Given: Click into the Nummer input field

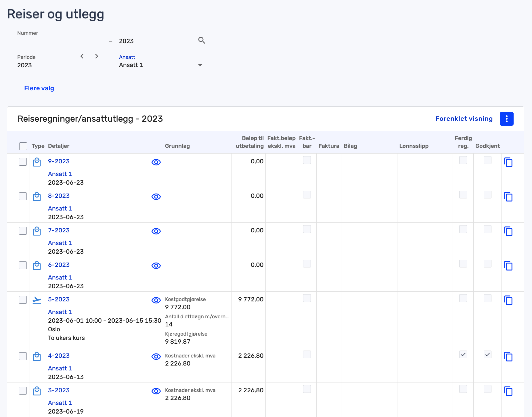Looking at the screenshot, I should [60, 41].
